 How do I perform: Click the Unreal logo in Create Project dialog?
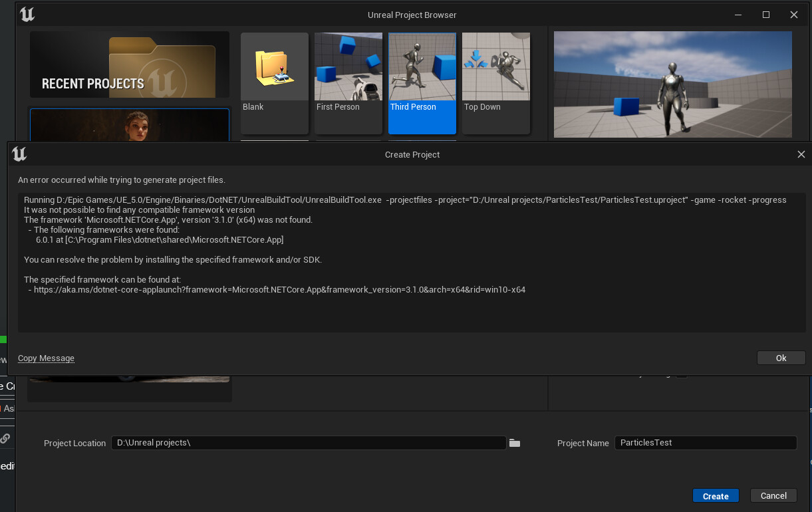click(x=19, y=154)
